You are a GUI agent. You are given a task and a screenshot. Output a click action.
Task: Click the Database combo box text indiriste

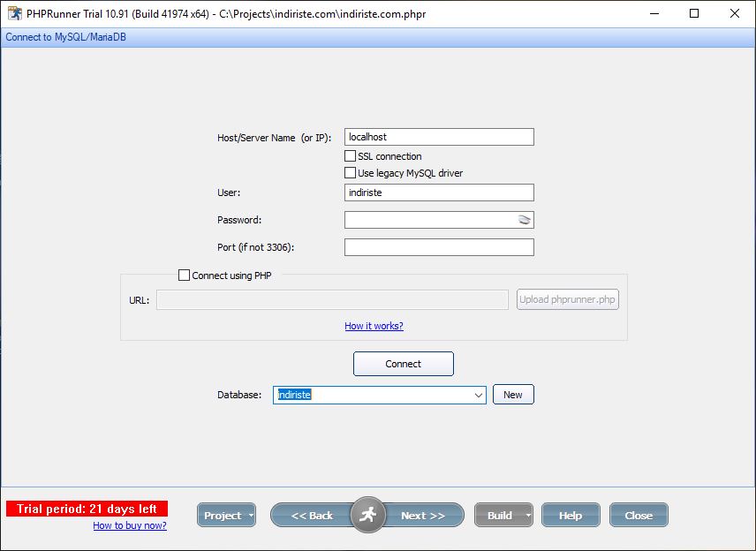click(x=294, y=395)
